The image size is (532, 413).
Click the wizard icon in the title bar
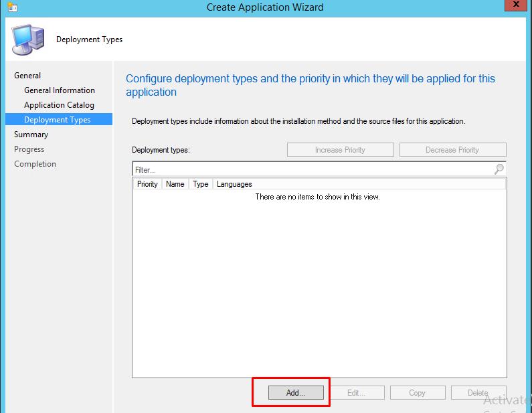[13, 7]
